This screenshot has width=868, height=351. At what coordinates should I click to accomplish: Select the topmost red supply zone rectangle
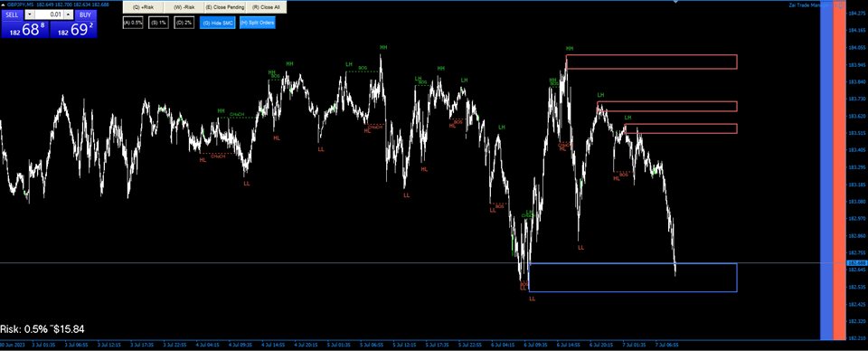(x=652, y=62)
